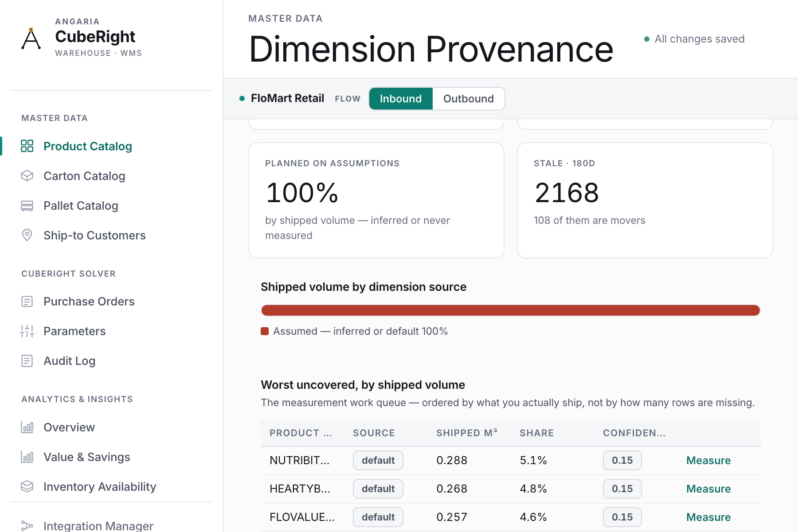Click the SHARE column header
This screenshot has width=798, height=532.
point(537,433)
